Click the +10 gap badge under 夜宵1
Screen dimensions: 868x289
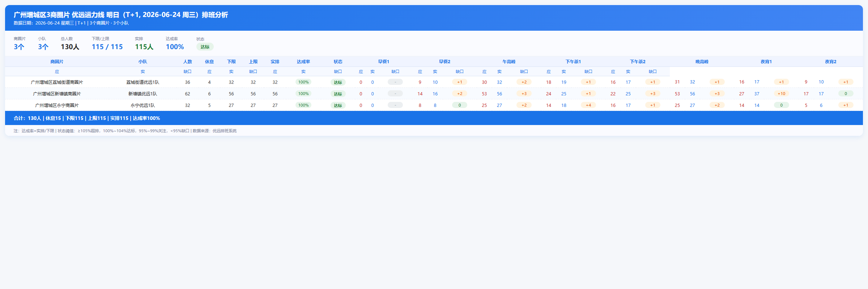pyautogui.click(x=782, y=94)
